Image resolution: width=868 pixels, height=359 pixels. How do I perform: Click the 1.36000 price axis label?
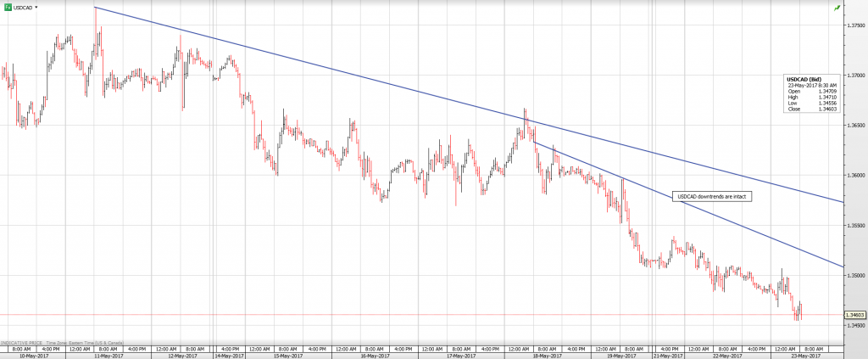(855, 176)
